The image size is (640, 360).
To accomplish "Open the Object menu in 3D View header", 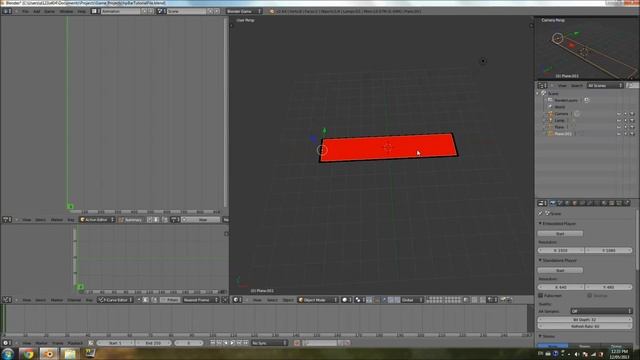I will pos(288,300).
